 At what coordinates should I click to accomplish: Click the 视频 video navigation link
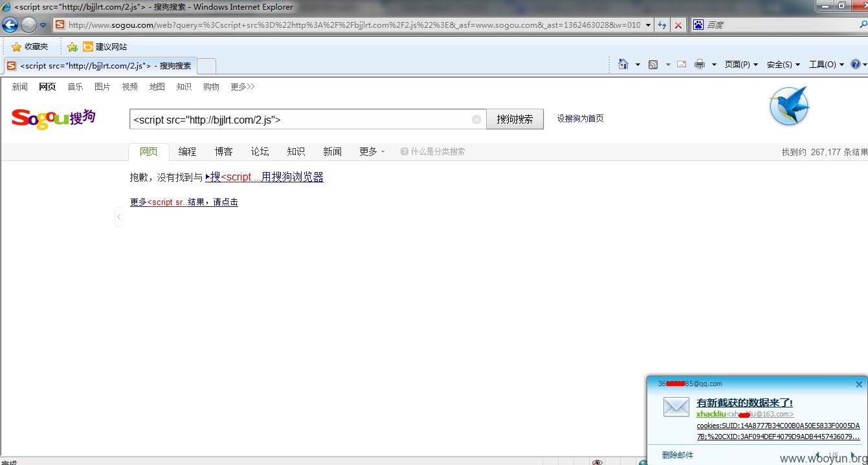(x=129, y=87)
